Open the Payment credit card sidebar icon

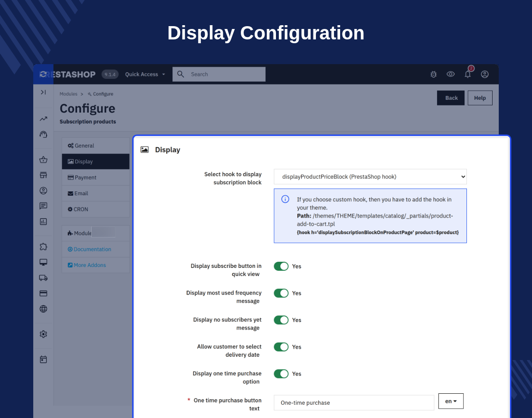[43, 294]
